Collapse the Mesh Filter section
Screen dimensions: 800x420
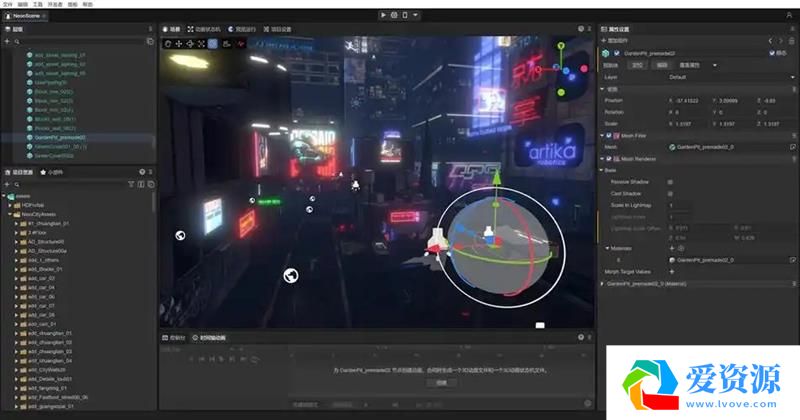[602, 136]
